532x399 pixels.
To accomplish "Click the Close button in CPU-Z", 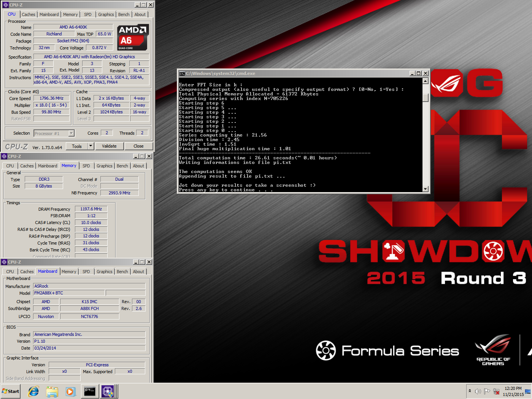I will (x=138, y=146).
